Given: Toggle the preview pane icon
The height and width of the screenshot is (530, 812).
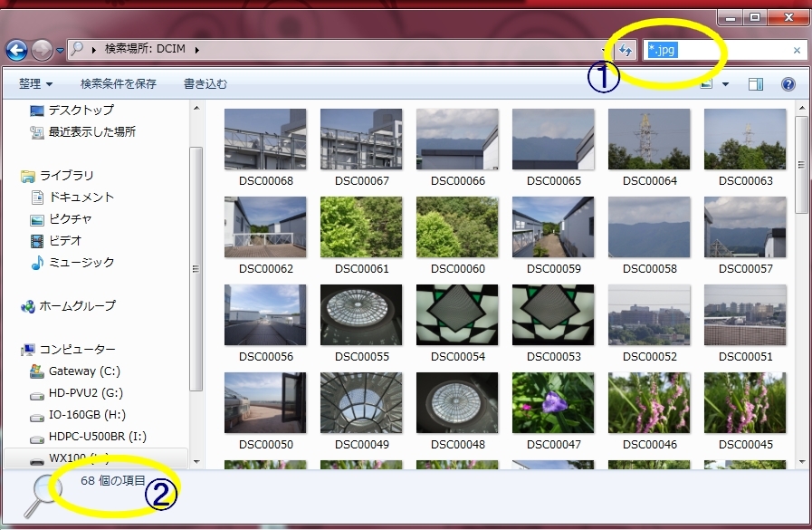Looking at the screenshot, I should (756, 84).
